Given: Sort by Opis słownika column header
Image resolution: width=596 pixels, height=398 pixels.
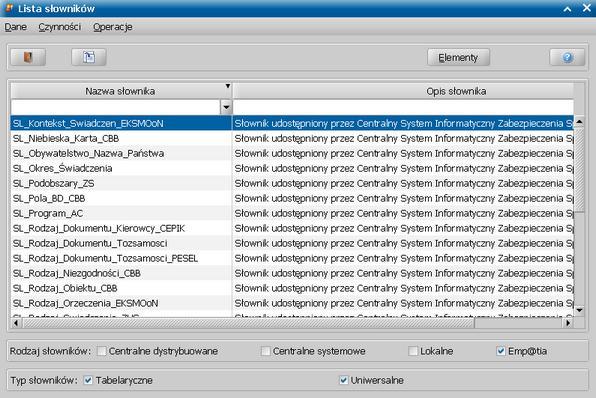Looking at the screenshot, I should tap(403, 91).
